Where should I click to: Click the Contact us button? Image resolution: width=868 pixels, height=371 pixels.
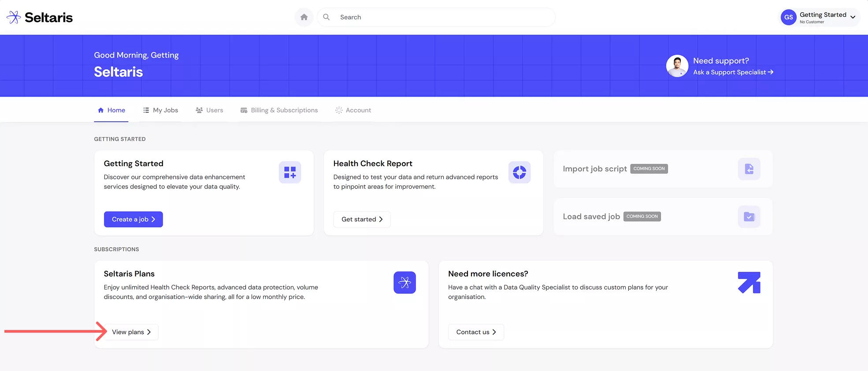(476, 332)
